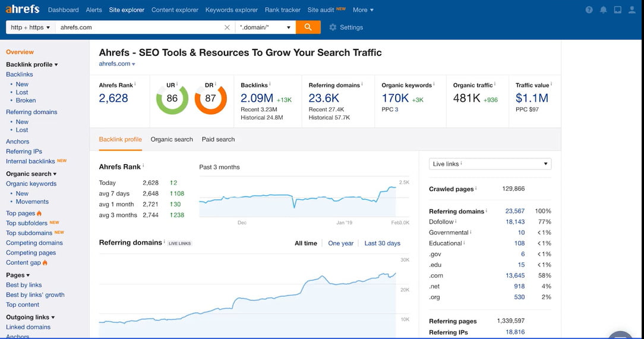Click the screen display icon in header

(x=618, y=10)
